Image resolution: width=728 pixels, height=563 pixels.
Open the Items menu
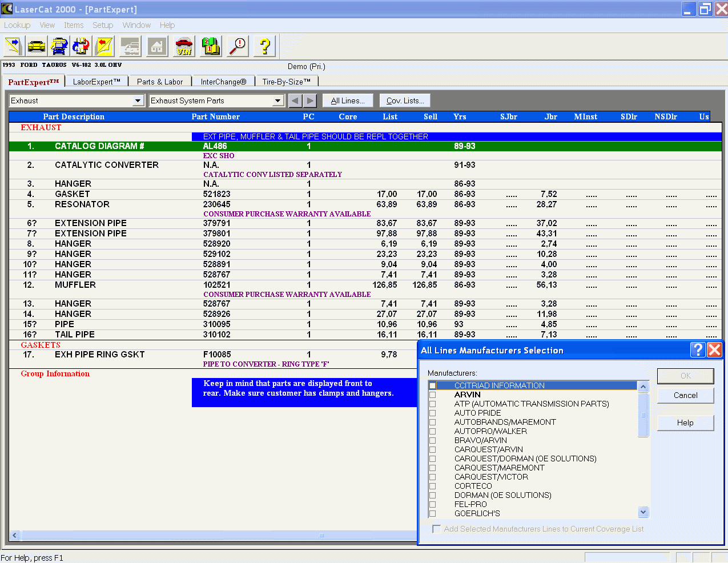click(x=74, y=25)
